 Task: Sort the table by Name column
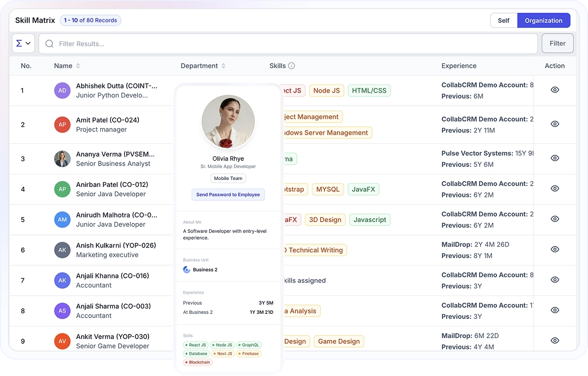pos(77,65)
